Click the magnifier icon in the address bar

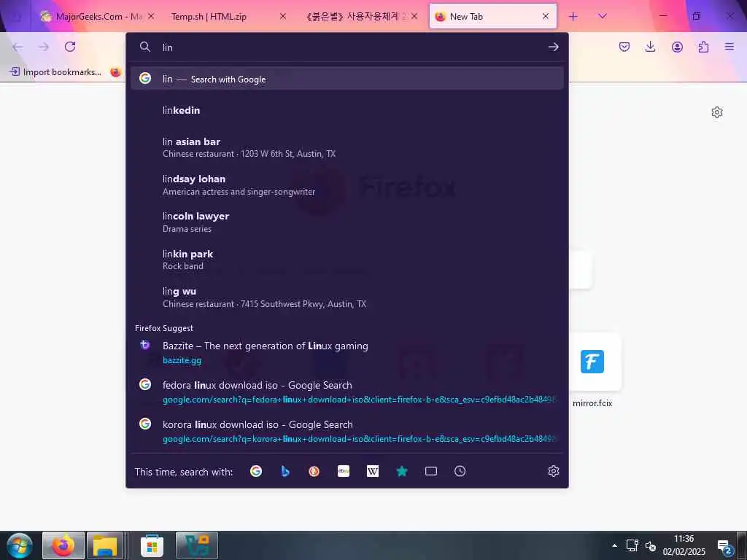pos(145,47)
